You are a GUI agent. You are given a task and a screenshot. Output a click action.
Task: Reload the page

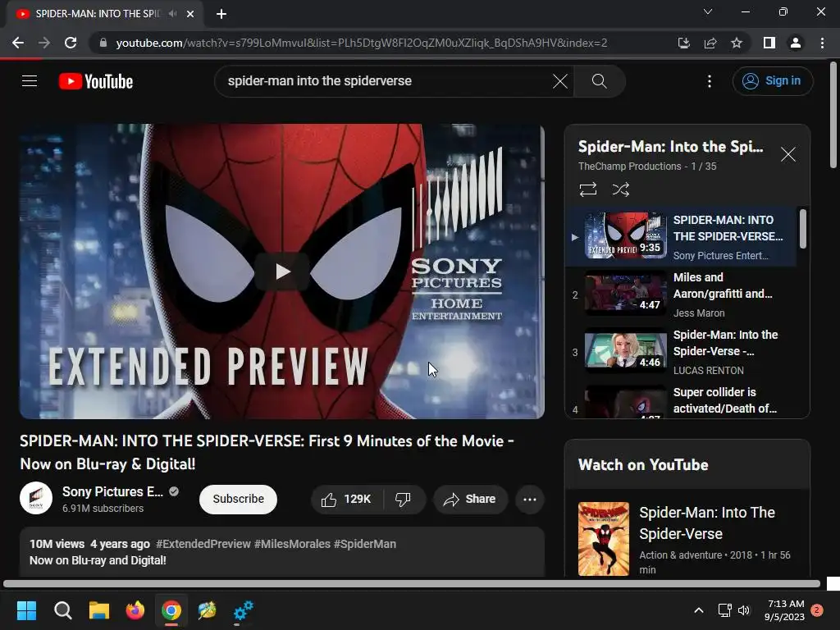click(x=71, y=43)
